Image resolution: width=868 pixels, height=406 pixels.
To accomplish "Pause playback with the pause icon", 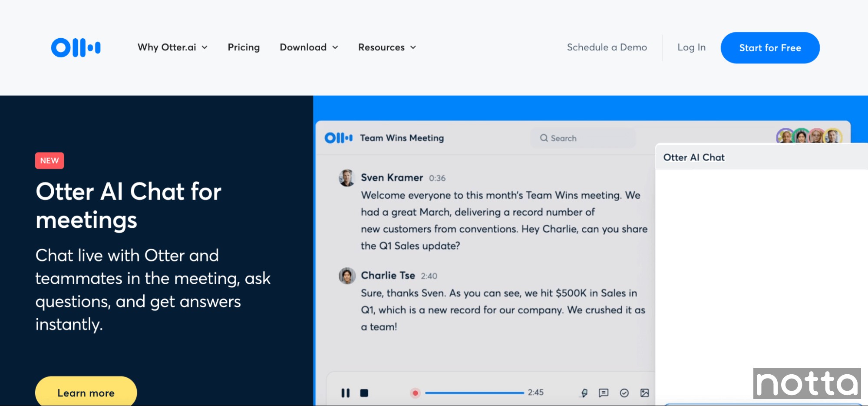I will pyautogui.click(x=345, y=393).
